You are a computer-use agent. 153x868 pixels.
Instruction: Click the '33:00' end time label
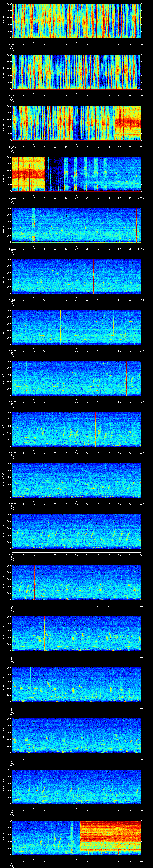point(141,862)
